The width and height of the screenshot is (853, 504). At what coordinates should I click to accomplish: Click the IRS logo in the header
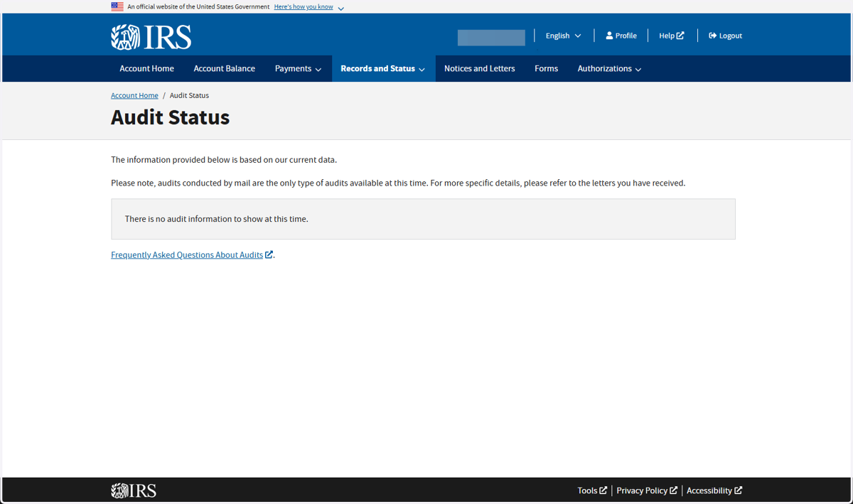tap(151, 37)
